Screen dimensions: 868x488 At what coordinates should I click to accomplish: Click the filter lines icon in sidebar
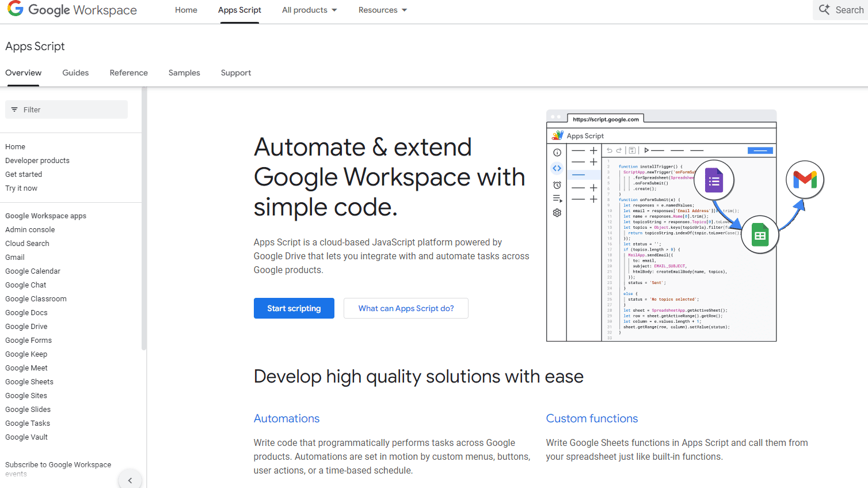(x=14, y=109)
